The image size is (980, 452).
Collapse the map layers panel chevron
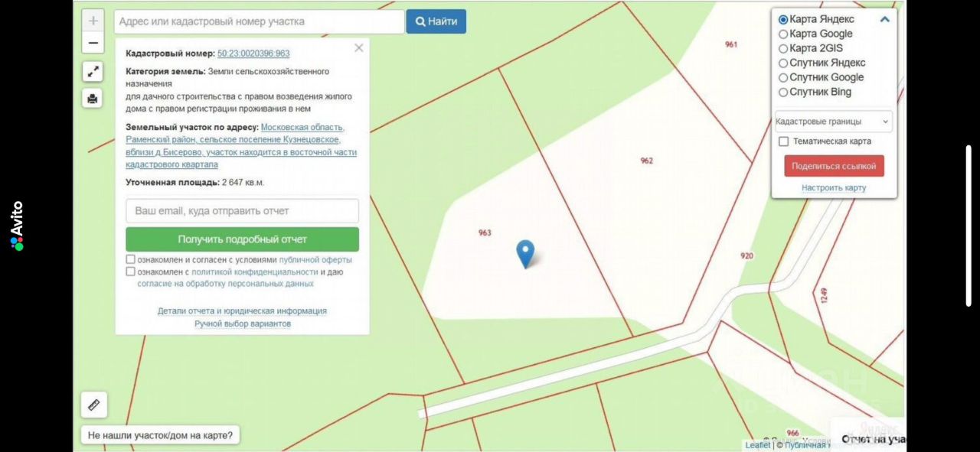885,19
